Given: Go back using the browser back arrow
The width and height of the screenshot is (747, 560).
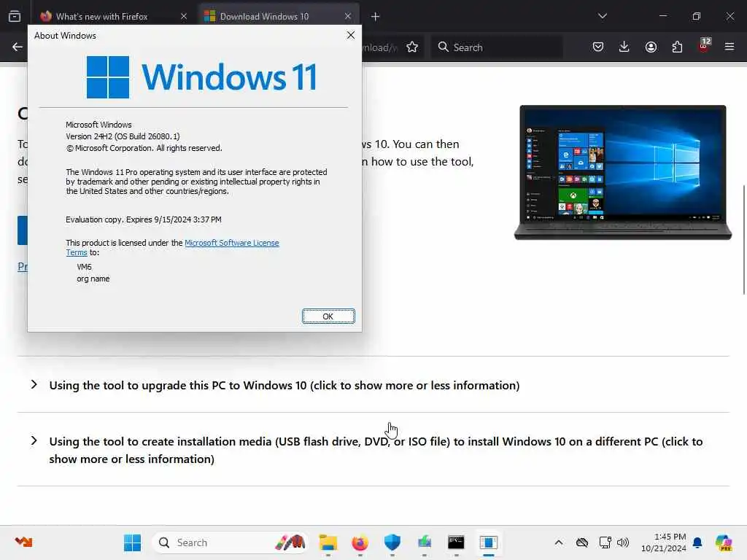Looking at the screenshot, I should click(18, 47).
